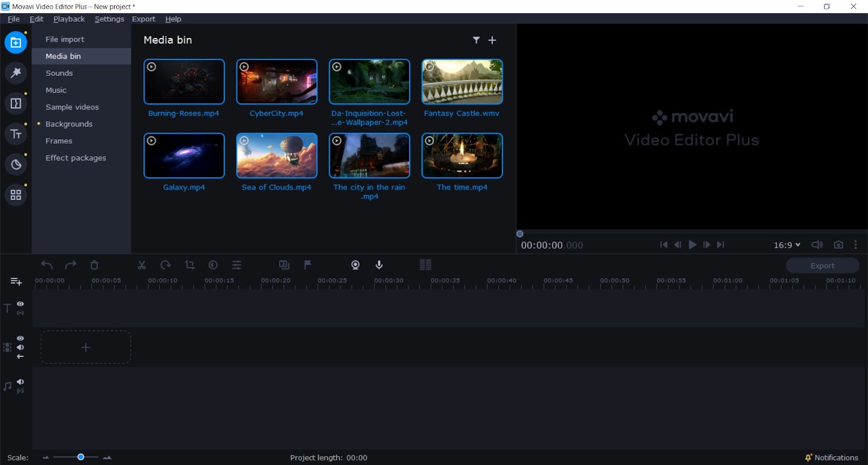Toggle title track link setting
This screenshot has width=868, height=465.
(x=20, y=313)
